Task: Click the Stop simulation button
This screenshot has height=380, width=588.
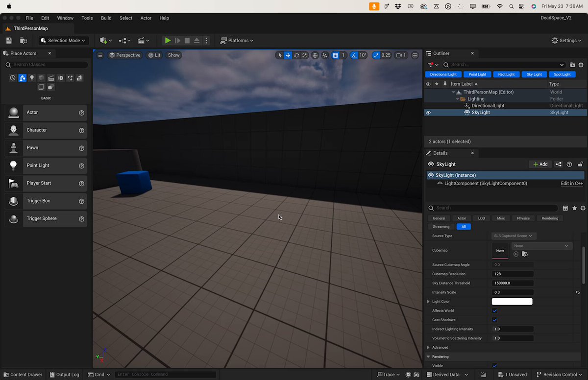Action: click(x=187, y=41)
